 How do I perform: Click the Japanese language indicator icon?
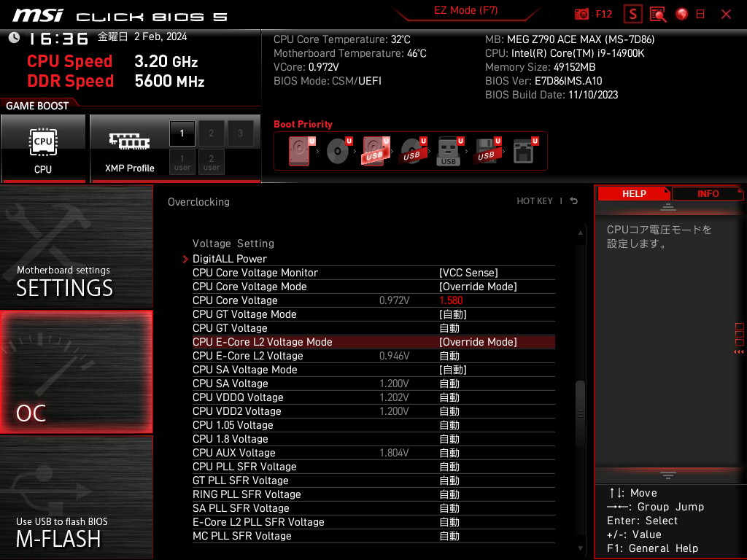click(700, 15)
